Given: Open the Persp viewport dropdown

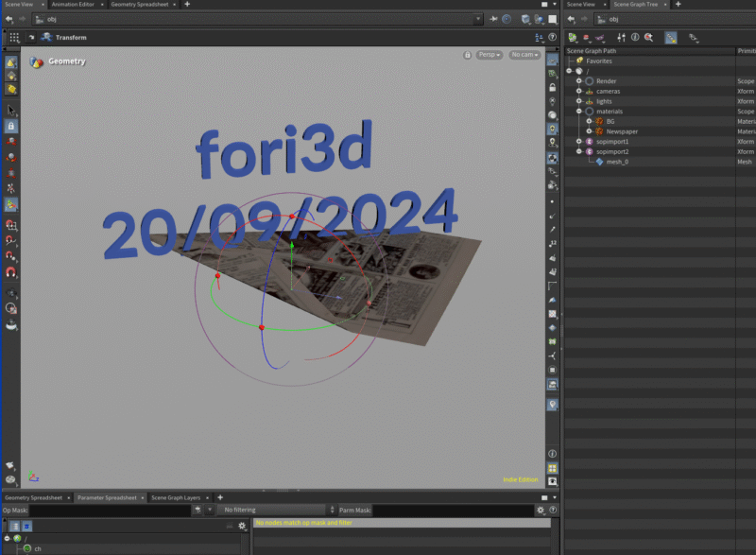Looking at the screenshot, I should 489,55.
